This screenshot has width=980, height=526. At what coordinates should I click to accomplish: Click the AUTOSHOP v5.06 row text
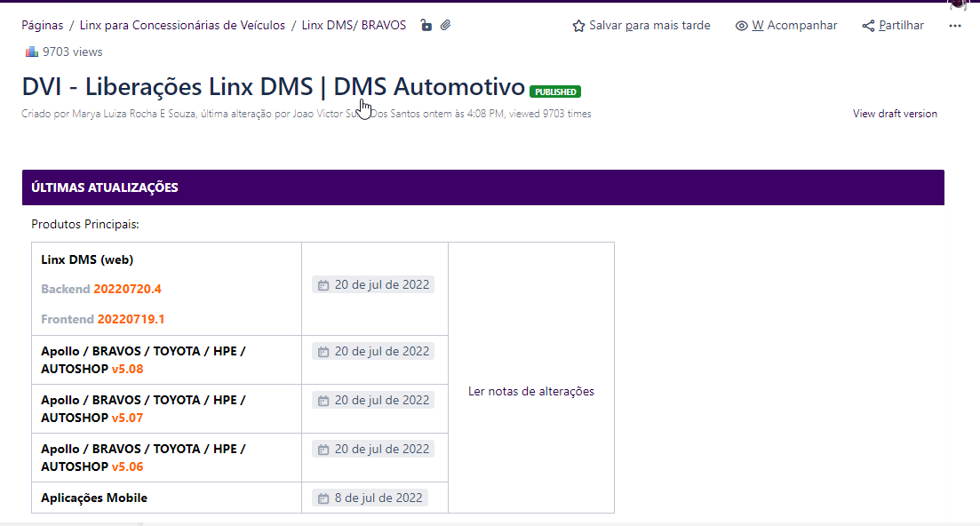143,458
